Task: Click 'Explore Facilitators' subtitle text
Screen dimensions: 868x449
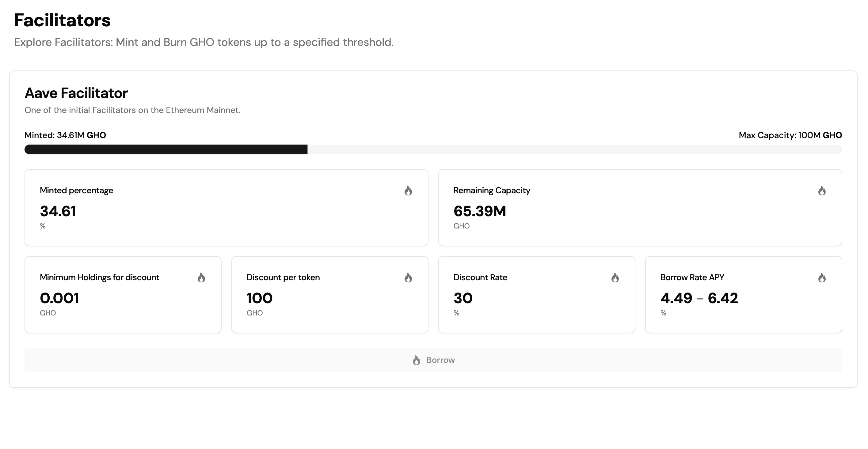Action: point(204,43)
